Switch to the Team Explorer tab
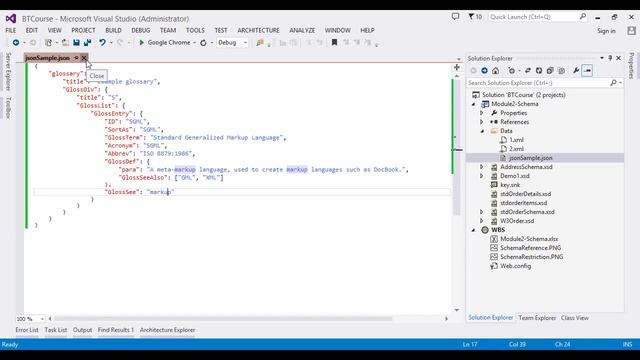 tap(537, 318)
